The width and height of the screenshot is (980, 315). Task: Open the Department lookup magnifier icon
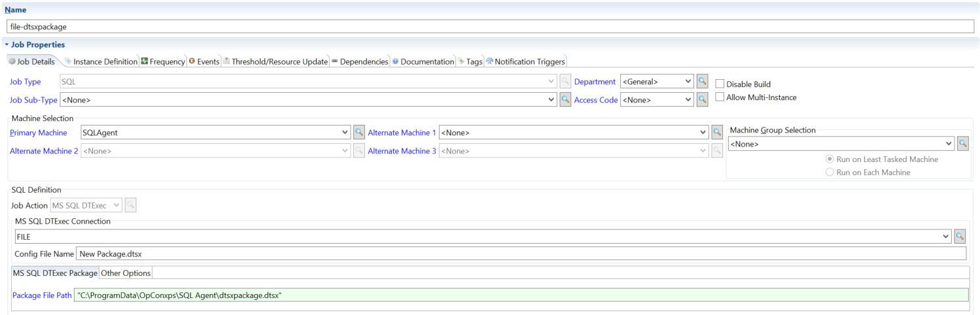(703, 82)
